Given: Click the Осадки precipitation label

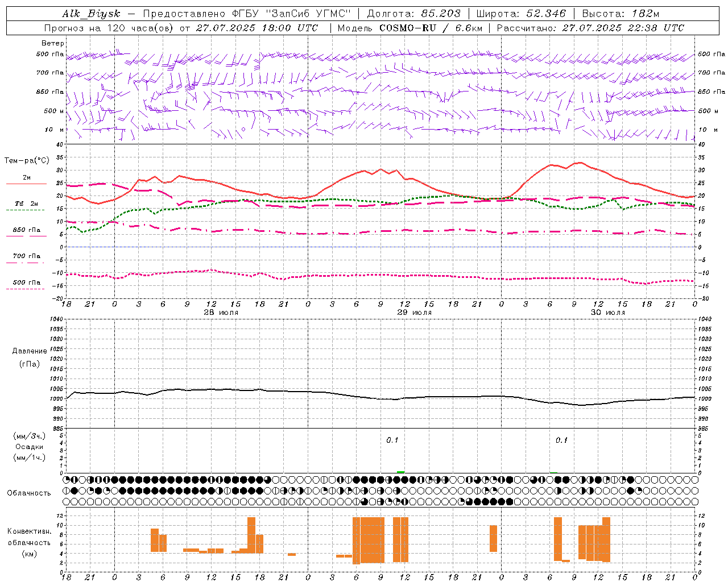Looking at the screenshot, I should point(30,447).
